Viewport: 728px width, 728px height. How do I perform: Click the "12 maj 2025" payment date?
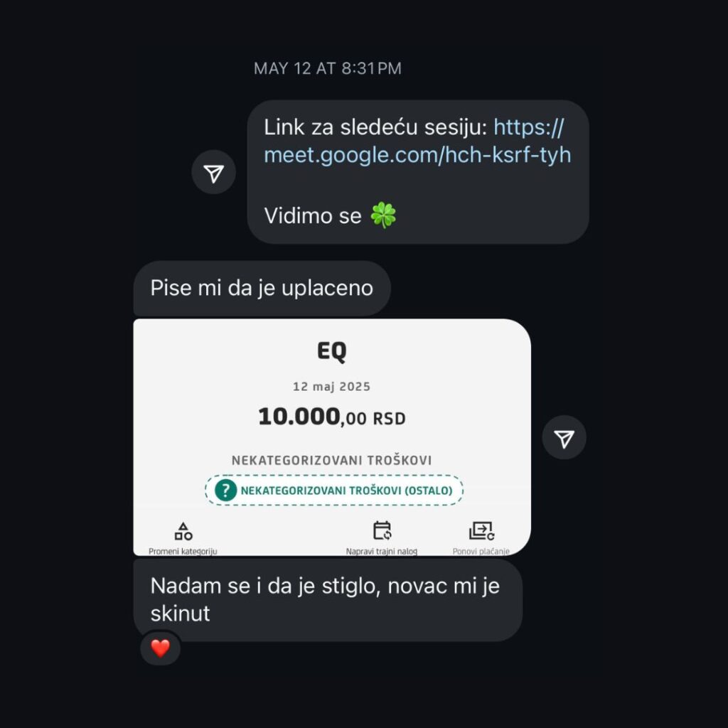coord(331,387)
